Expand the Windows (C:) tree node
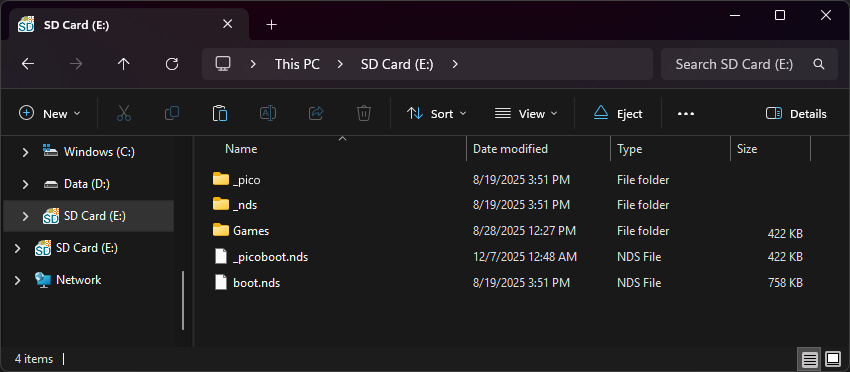This screenshot has height=372, width=850. tap(25, 152)
